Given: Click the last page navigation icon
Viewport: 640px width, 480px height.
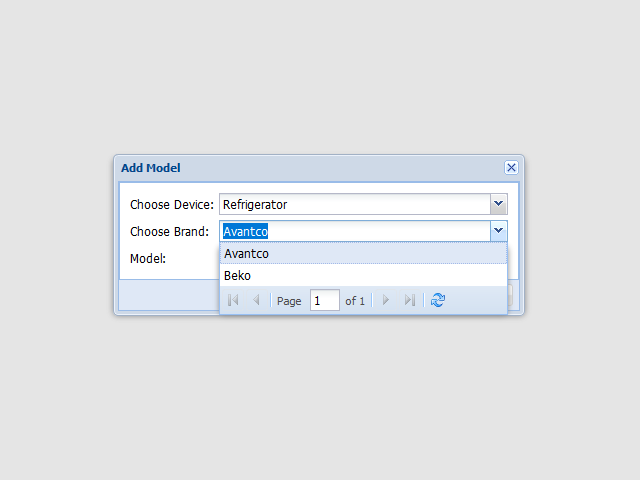Looking at the screenshot, I should (x=409, y=300).
